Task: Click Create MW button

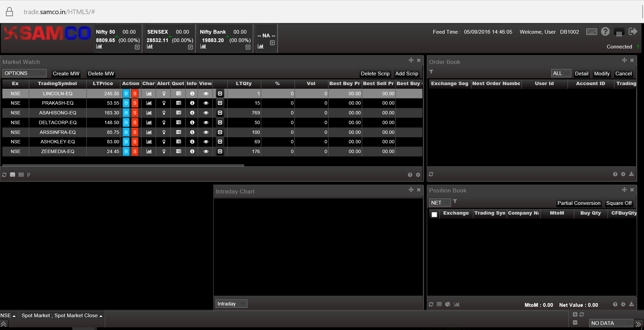Action: pos(66,73)
